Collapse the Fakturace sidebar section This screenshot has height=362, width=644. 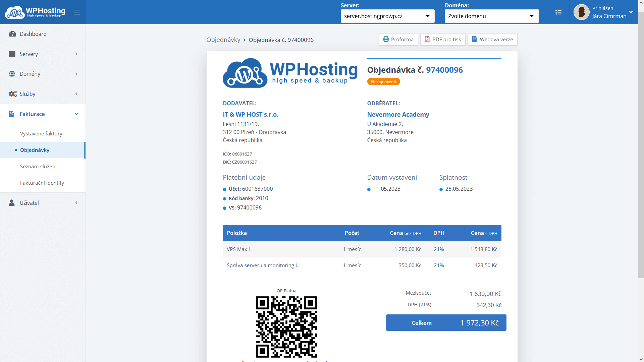43,114
